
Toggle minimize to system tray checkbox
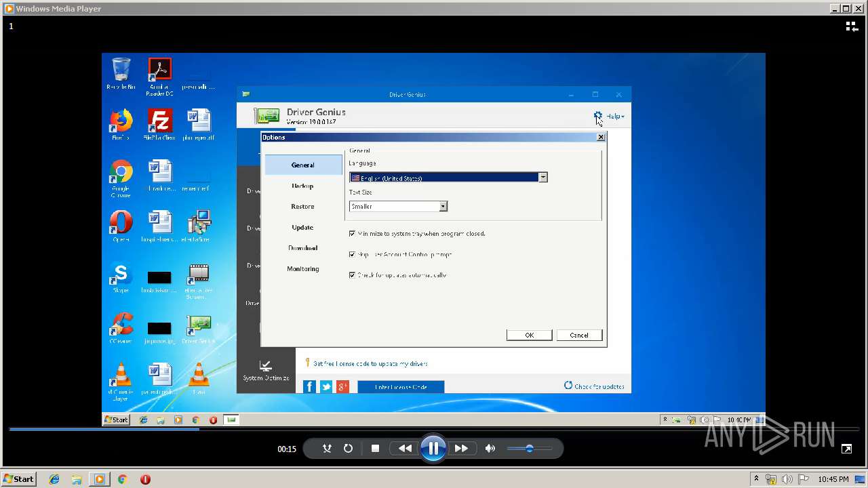pos(352,234)
